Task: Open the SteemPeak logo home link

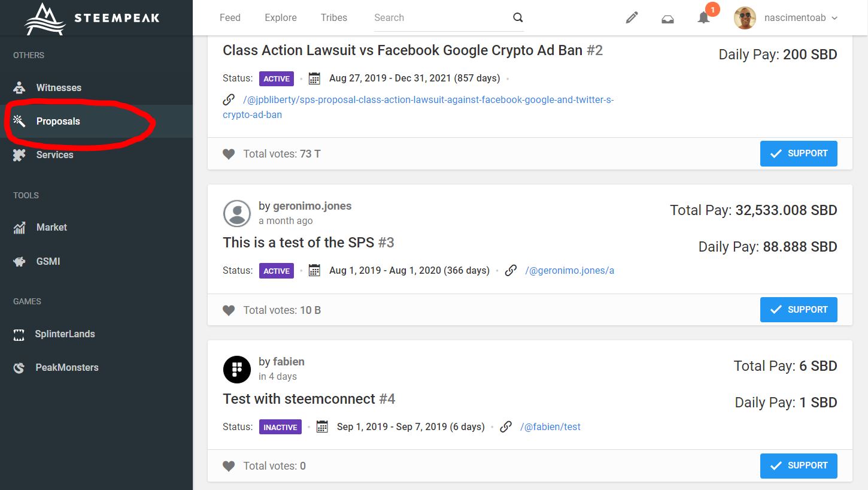Action: pyautogui.click(x=92, y=18)
